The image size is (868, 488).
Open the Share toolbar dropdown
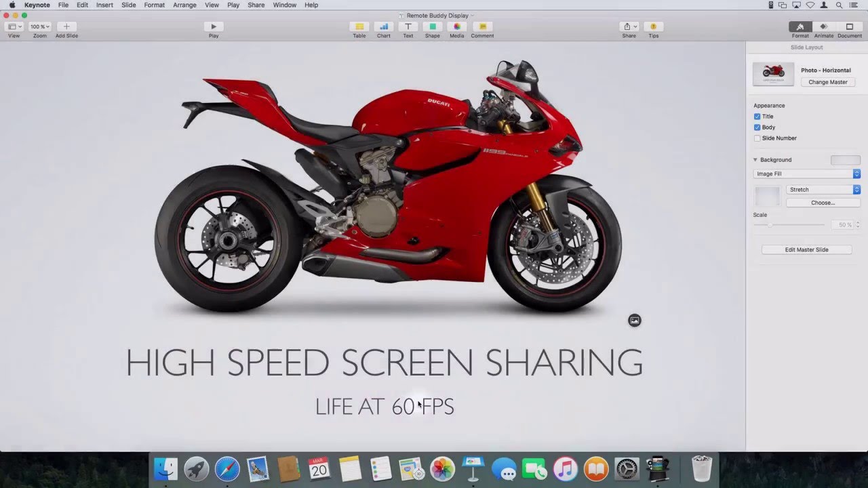point(629,26)
